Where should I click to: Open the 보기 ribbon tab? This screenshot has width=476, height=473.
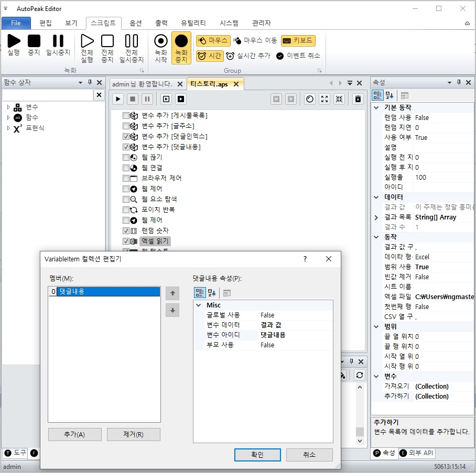(x=71, y=23)
